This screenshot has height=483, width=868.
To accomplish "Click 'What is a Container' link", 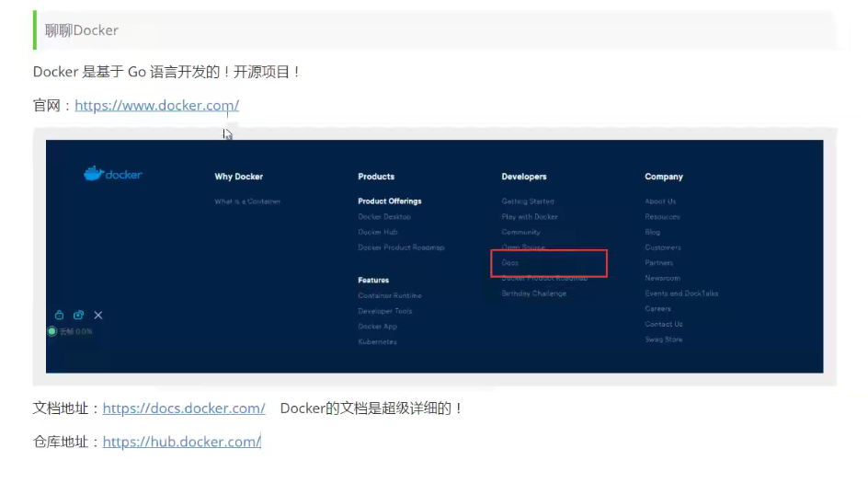I will click(x=247, y=201).
